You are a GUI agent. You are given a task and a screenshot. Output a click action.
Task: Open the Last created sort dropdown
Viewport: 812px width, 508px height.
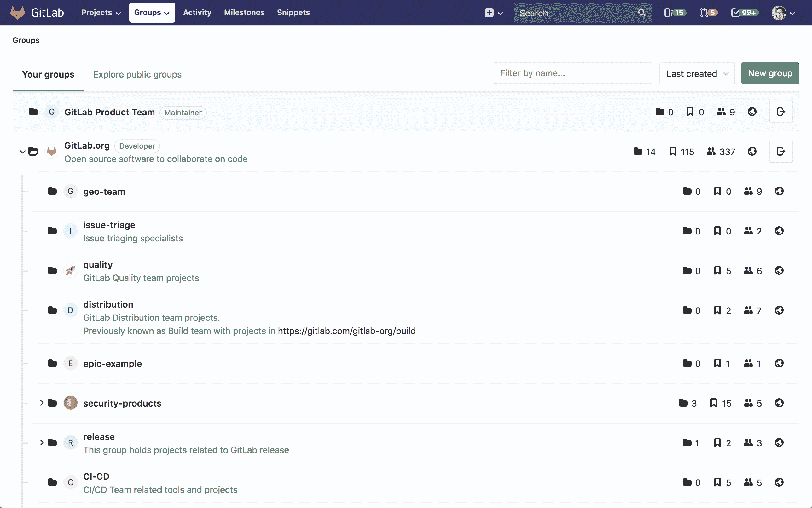pos(696,73)
